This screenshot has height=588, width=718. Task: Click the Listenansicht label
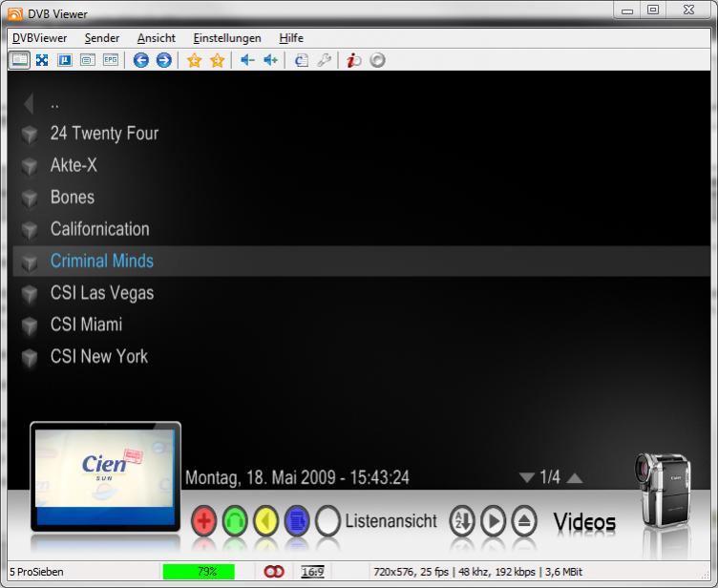tap(391, 520)
